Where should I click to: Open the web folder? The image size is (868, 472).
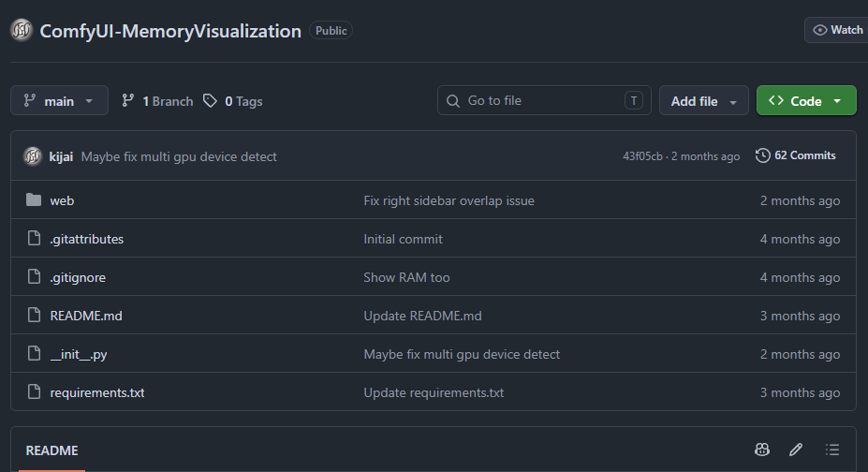point(62,200)
